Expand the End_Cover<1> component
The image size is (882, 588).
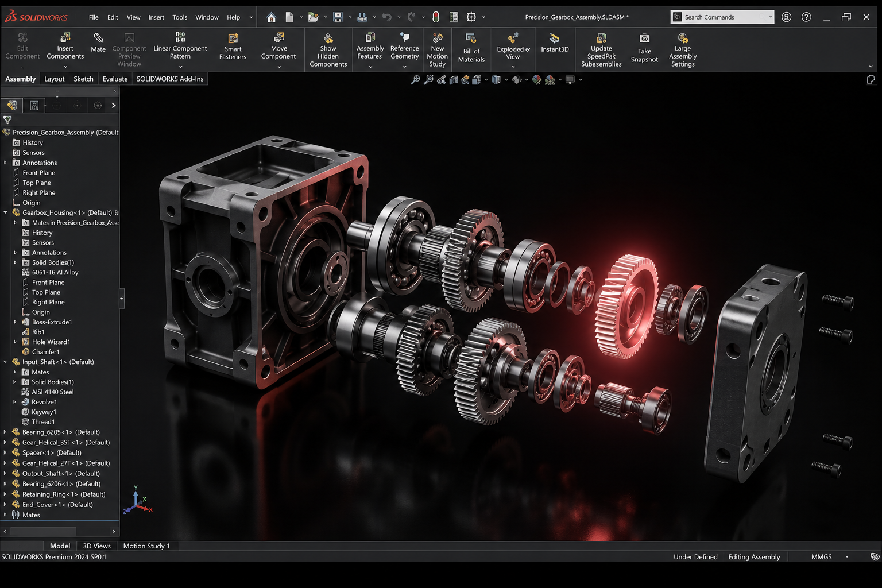pos(5,504)
